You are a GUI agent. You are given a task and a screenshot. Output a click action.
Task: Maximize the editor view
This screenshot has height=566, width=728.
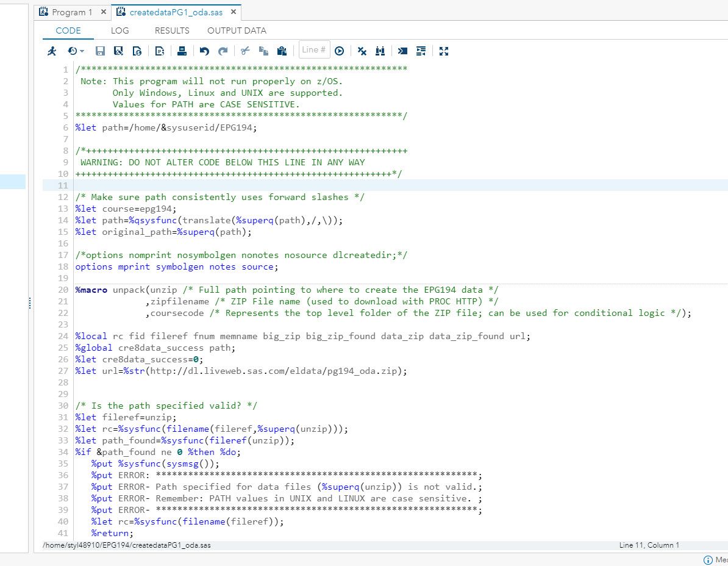coord(444,51)
